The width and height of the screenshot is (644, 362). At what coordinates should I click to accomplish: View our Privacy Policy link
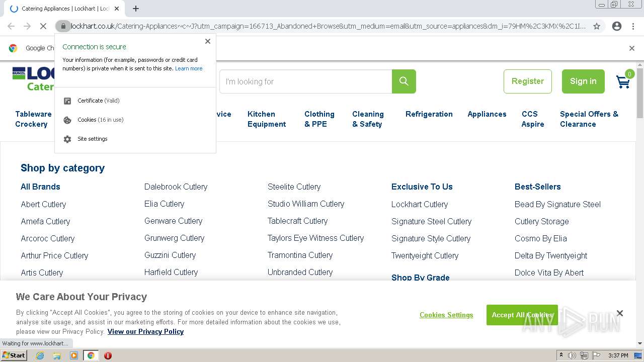[145, 331]
